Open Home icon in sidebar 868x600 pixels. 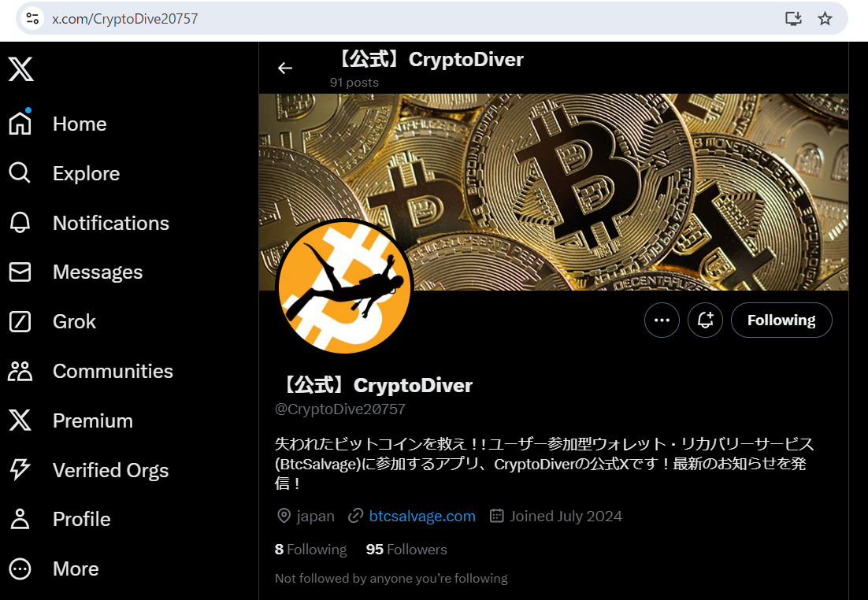coord(20,123)
